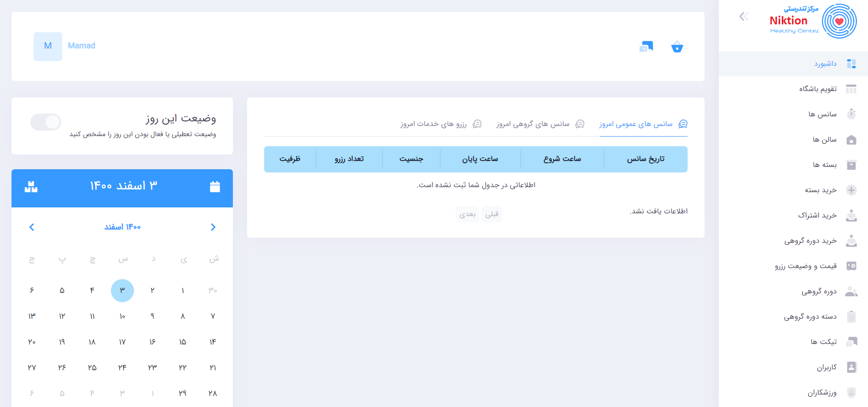Go to next month with right chevron
The width and height of the screenshot is (868, 407).
tap(213, 227)
